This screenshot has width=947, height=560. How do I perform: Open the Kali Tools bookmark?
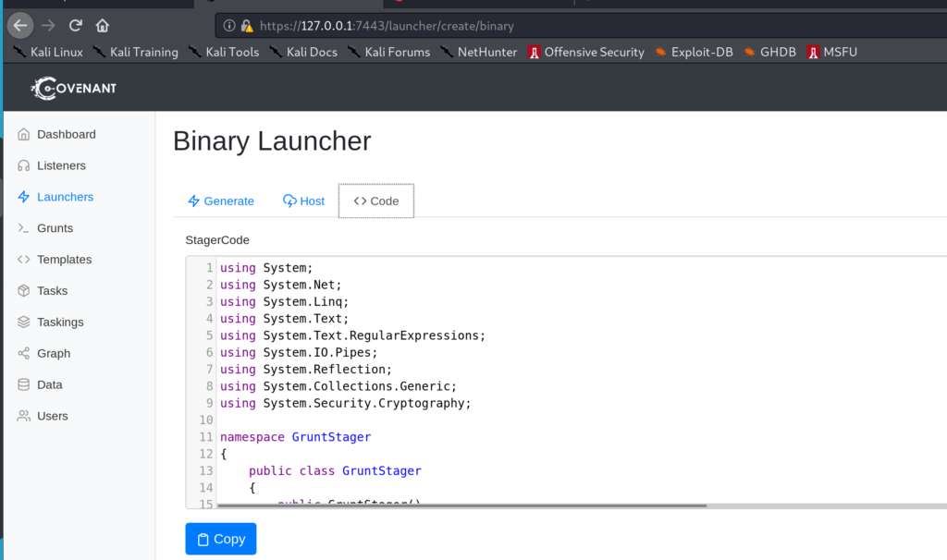224,52
